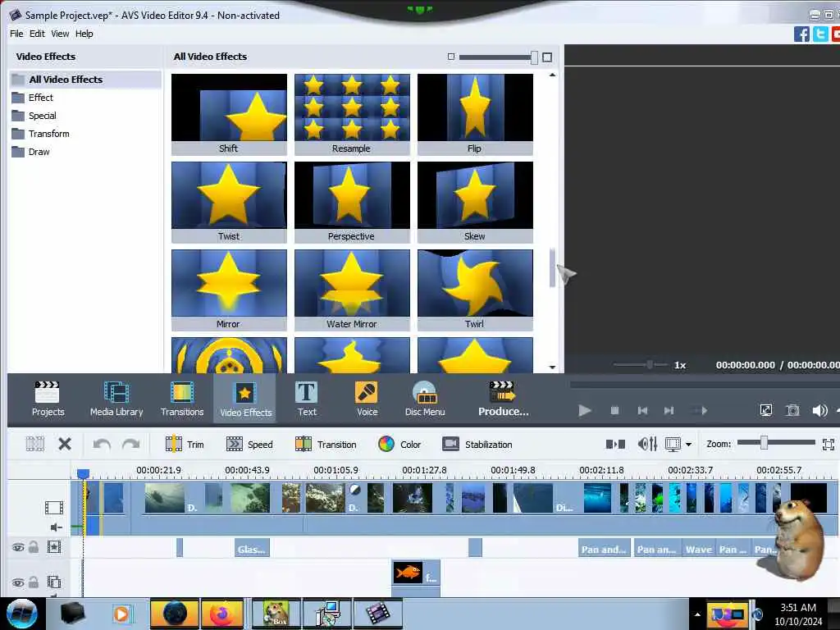Viewport: 840px width, 630px height.
Task: Open the View menu
Action: pos(60,33)
